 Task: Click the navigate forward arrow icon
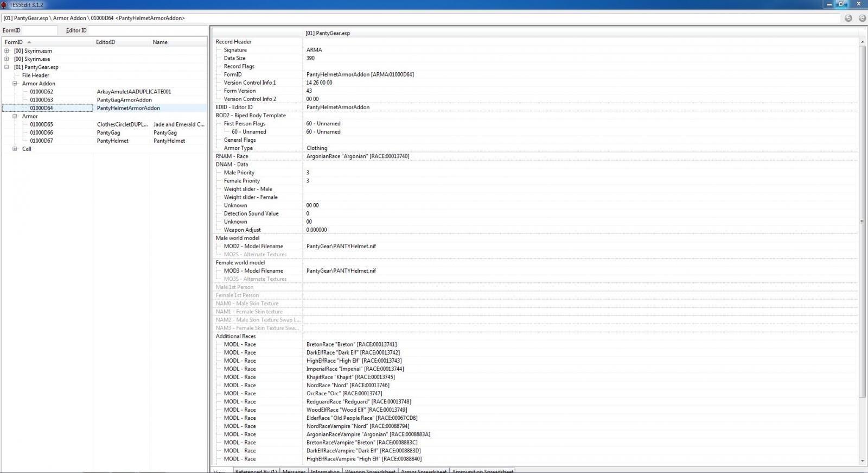pos(862,18)
